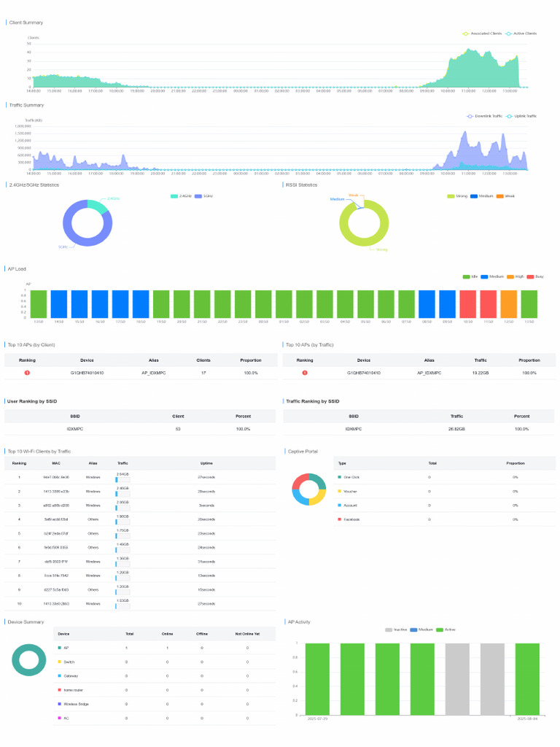Toggle the Idle legend in AP Load
The image size is (560, 747).
click(470, 276)
